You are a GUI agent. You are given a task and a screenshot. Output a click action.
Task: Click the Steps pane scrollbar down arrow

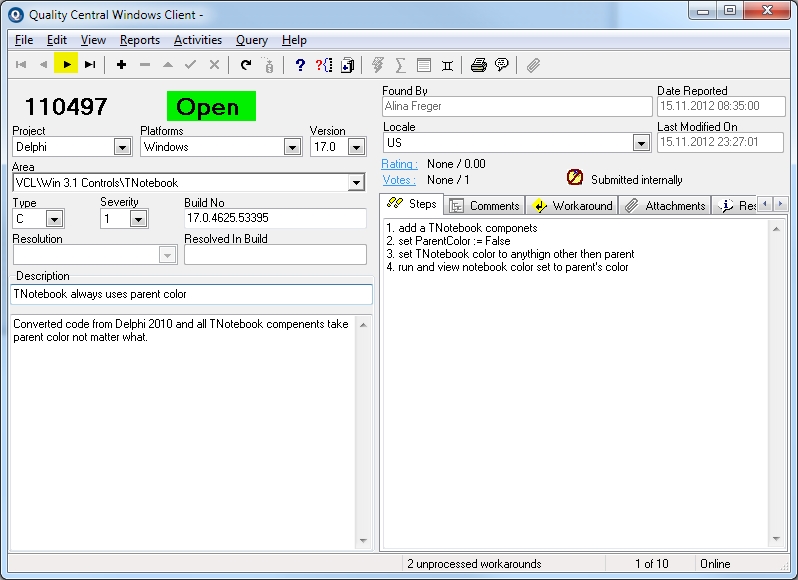coord(776,538)
